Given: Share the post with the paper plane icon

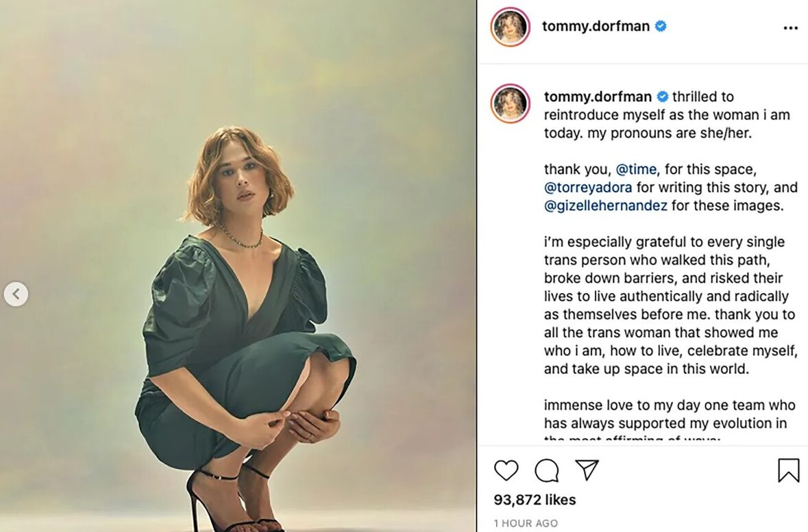Looking at the screenshot, I should click(x=586, y=471).
